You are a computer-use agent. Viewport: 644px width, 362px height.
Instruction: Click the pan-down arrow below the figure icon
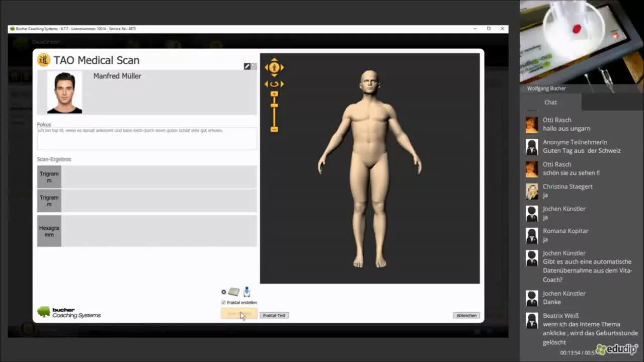pos(274,75)
